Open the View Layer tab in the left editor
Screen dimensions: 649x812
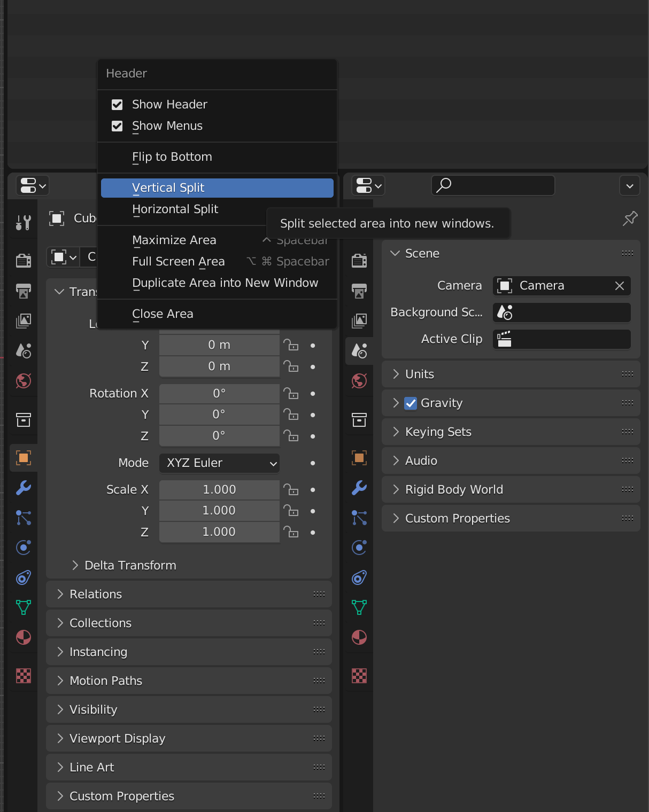click(x=24, y=321)
